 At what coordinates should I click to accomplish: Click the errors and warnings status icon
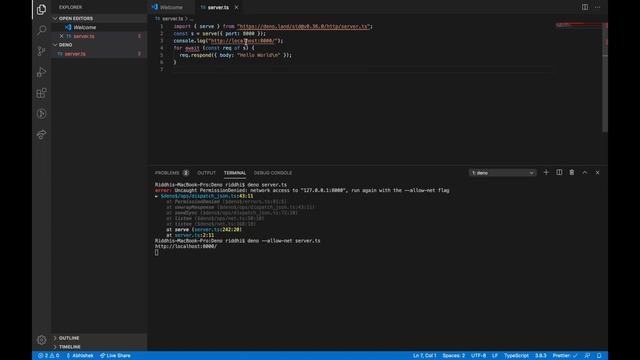tap(49, 356)
